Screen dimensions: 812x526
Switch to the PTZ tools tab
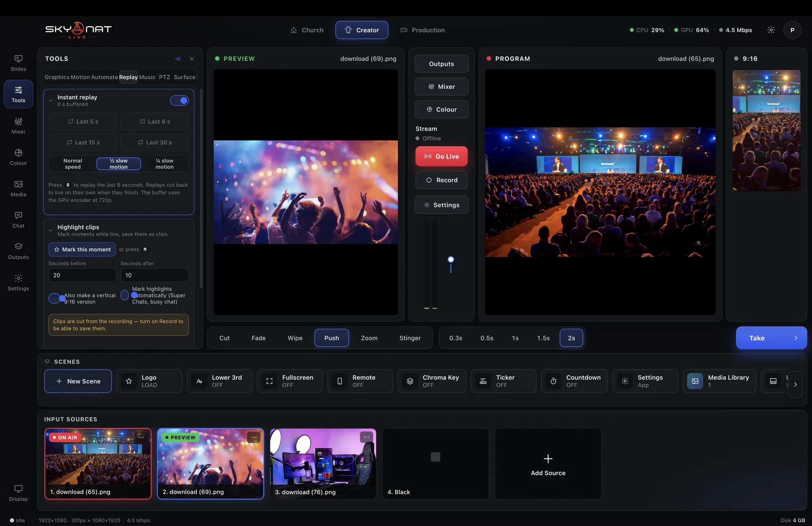tap(165, 77)
